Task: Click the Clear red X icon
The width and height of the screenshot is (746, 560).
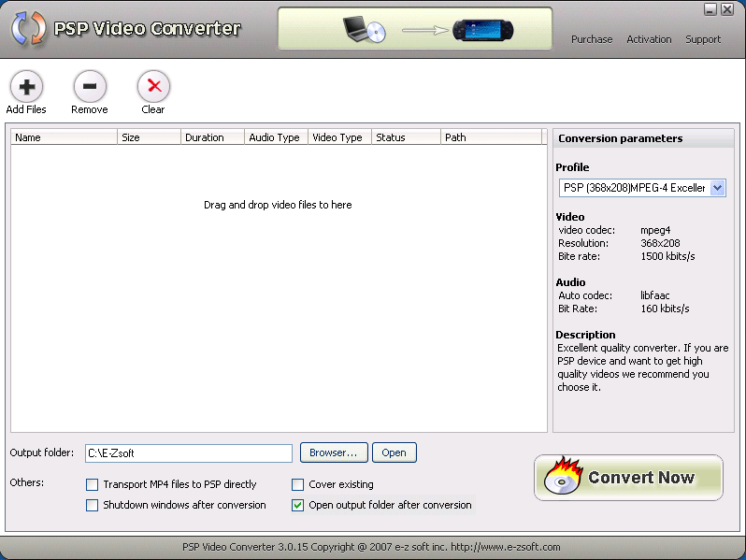Action: coord(153,87)
